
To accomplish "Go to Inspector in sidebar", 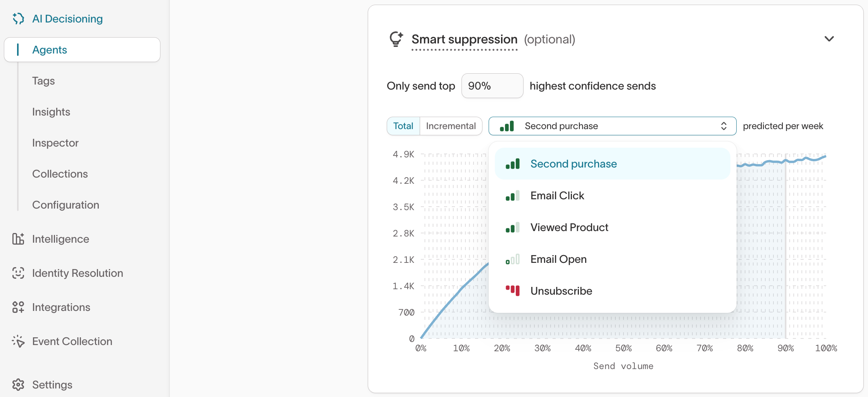I will [55, 143].
